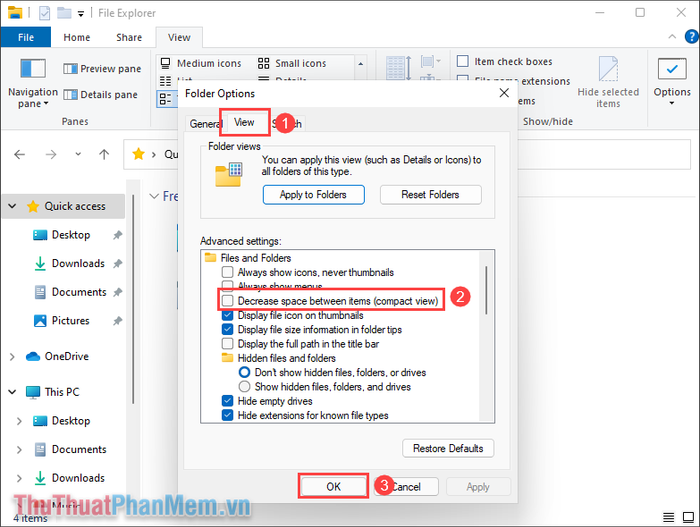Toggle Hide empty drives checkbox
Viewport: 700px width, 527px height.
pyautogui.click(x=229, y=400)
